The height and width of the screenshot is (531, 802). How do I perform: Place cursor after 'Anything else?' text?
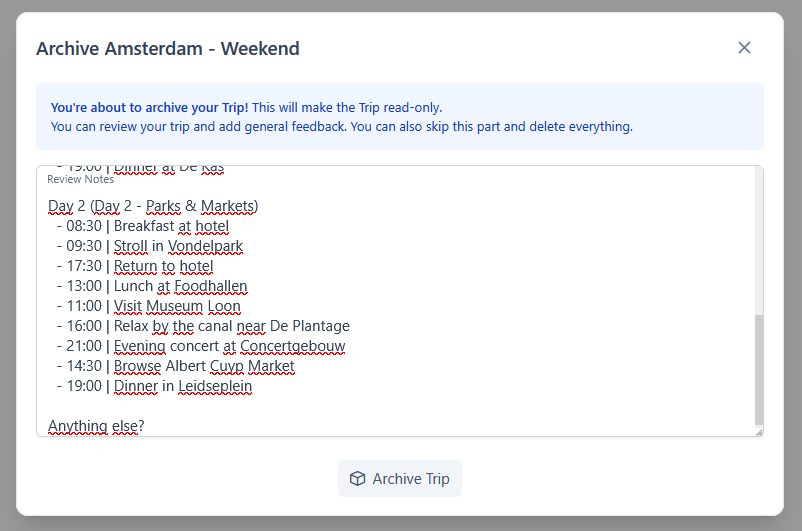click(x=145, y=426)
